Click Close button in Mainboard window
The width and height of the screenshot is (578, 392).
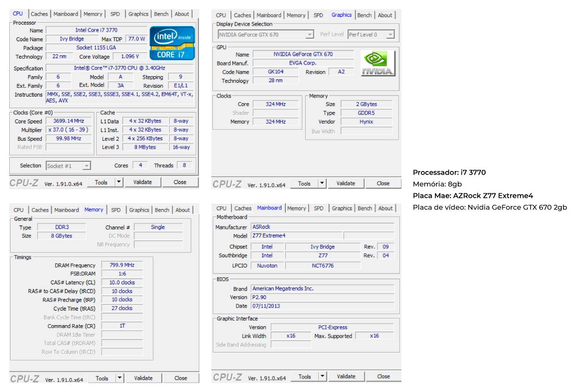pos(384,376)
